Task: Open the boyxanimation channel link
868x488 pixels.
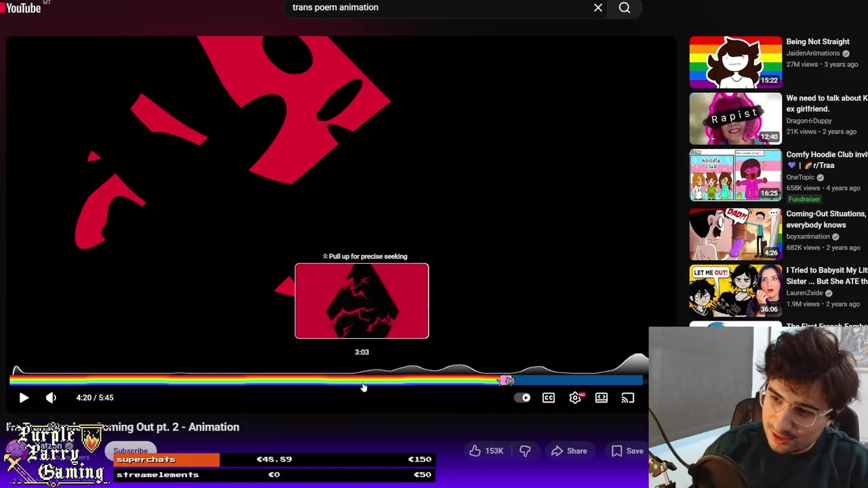Action: [808, 237]
